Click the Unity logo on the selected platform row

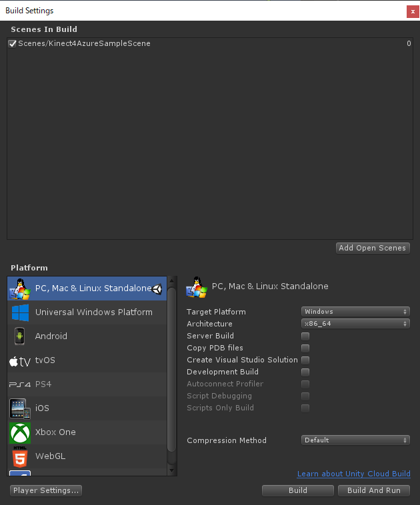pyautogui.click(x=157, y=289)
